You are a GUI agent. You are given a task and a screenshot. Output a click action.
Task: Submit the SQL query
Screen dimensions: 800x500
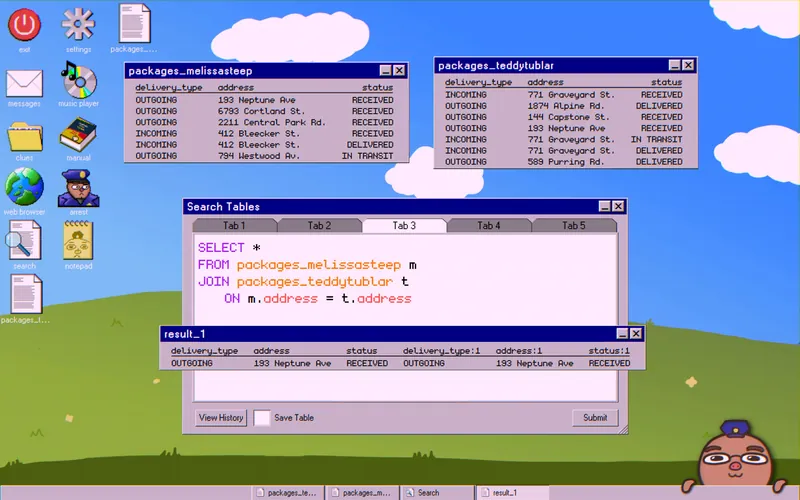click(x=595, y=418)
